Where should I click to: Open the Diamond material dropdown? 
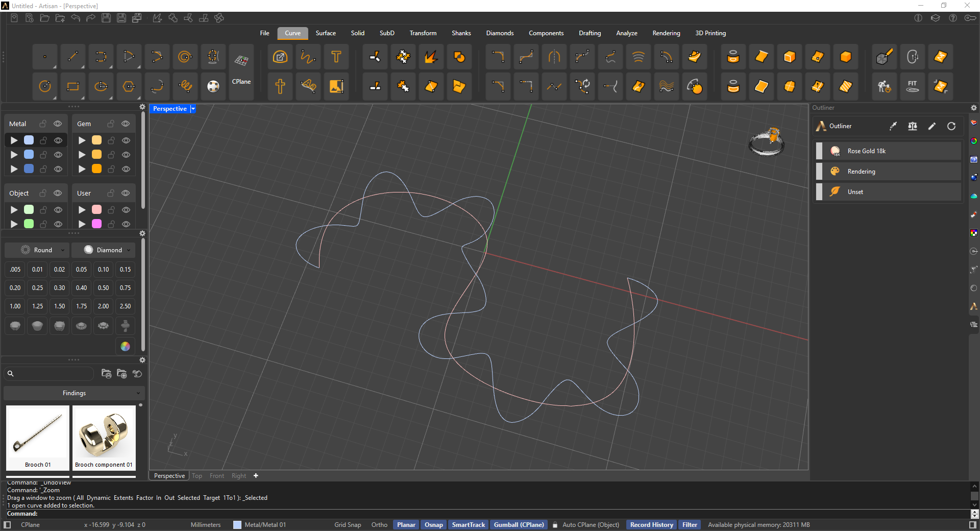(x=104, y=250)
